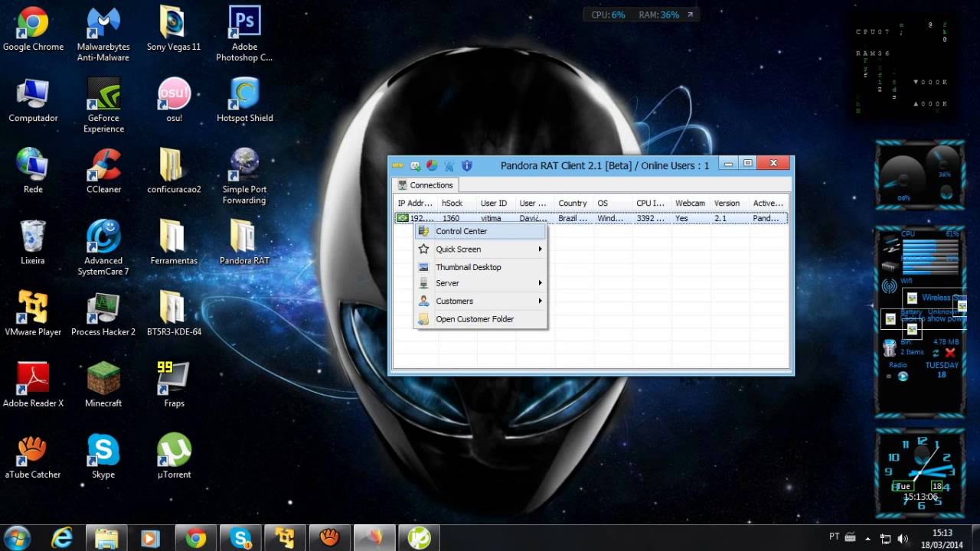This screenshot has width=980, height=551.
Task: Select the CCleaner desktop icon
Action: click(103, 171)
